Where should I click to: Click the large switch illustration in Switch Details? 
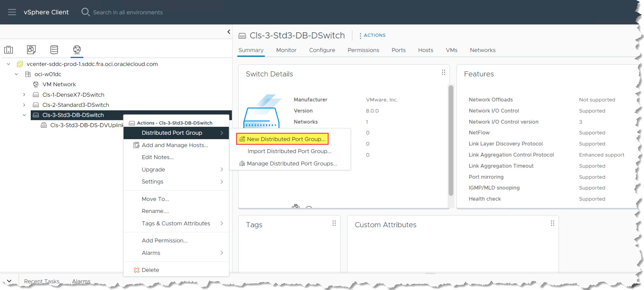pyautogui.click(x=262, y=111)
